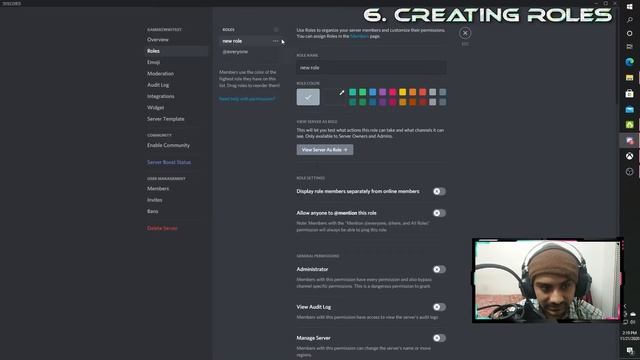Open notification center icon at taskbar bottom
The image size is (640, 360).
coord(630,351)
